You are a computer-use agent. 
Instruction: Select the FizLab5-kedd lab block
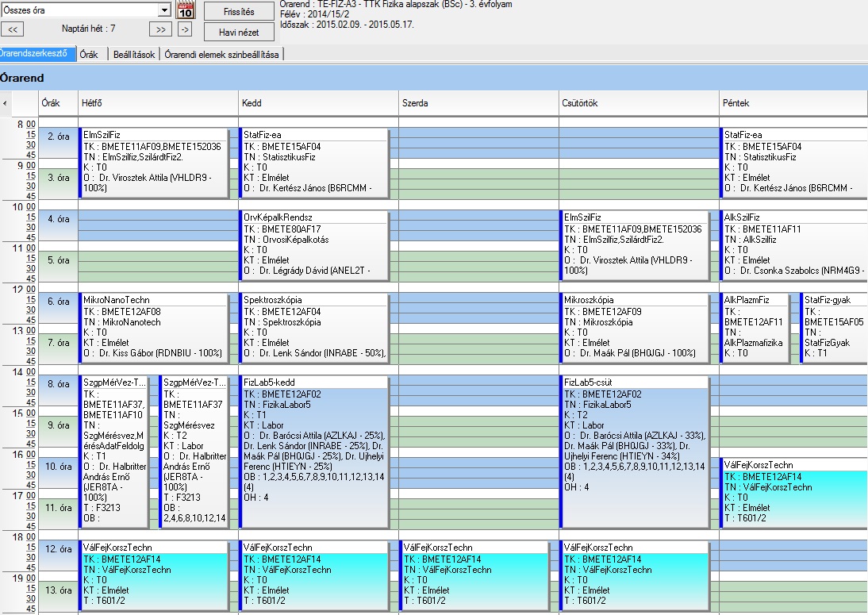[x=314, y=452]
